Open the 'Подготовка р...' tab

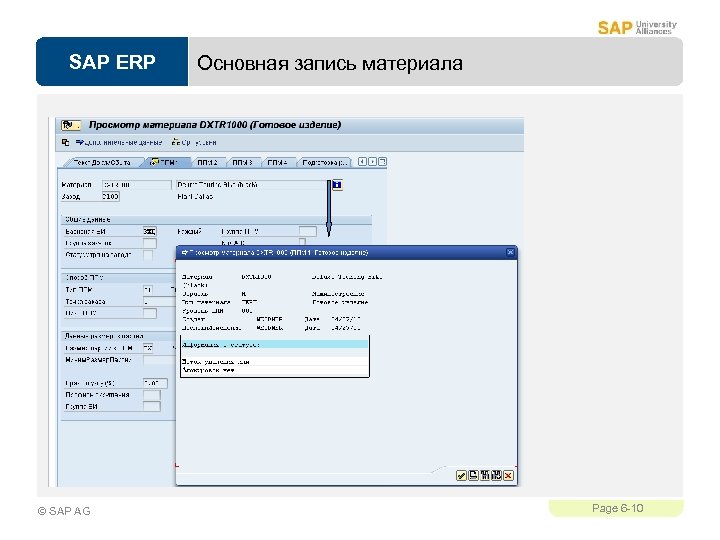tap(324, 162)
